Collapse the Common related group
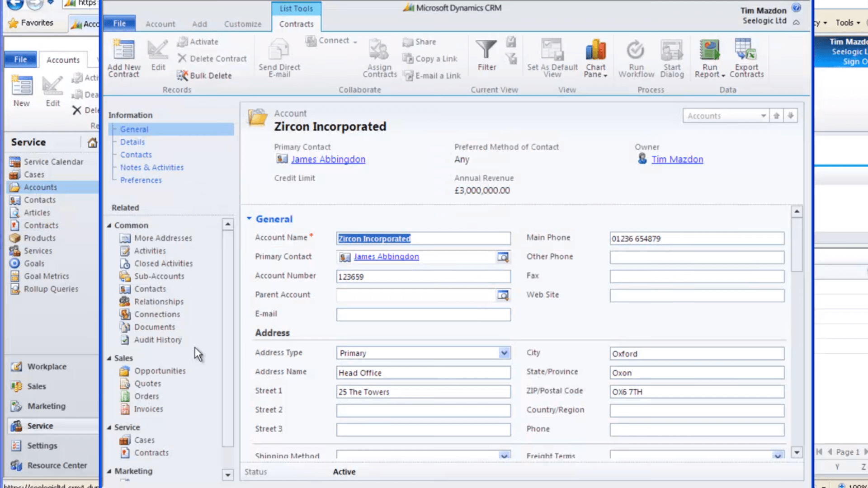The height and width of the screenshot is (488, 868). point(109,225)
